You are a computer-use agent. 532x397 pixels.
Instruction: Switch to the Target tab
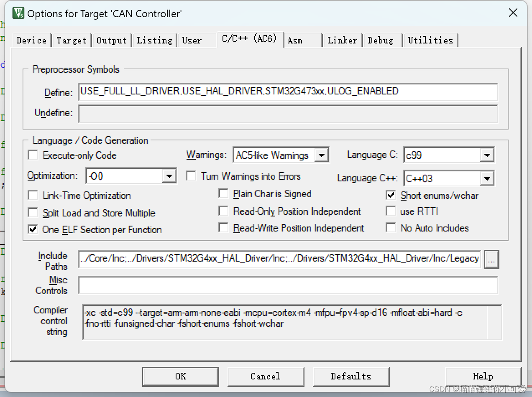click(72, 40)
